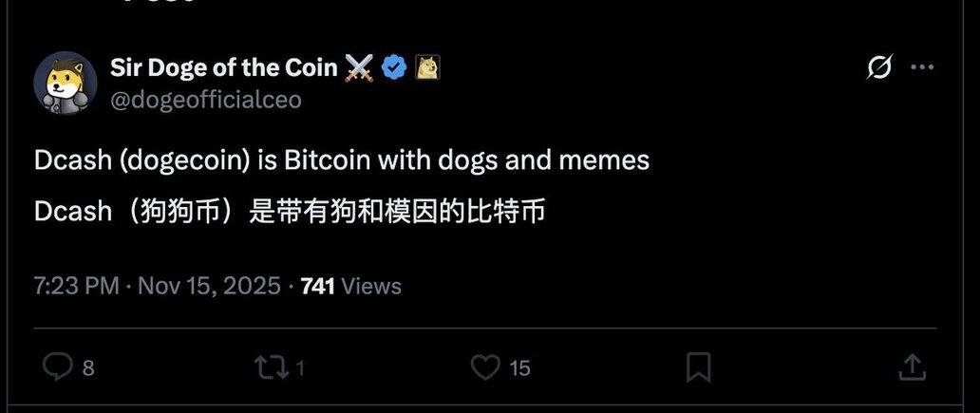Viewport: 980px width, 413px height.
Task: Click the reply count of 8
Action: 88,368
